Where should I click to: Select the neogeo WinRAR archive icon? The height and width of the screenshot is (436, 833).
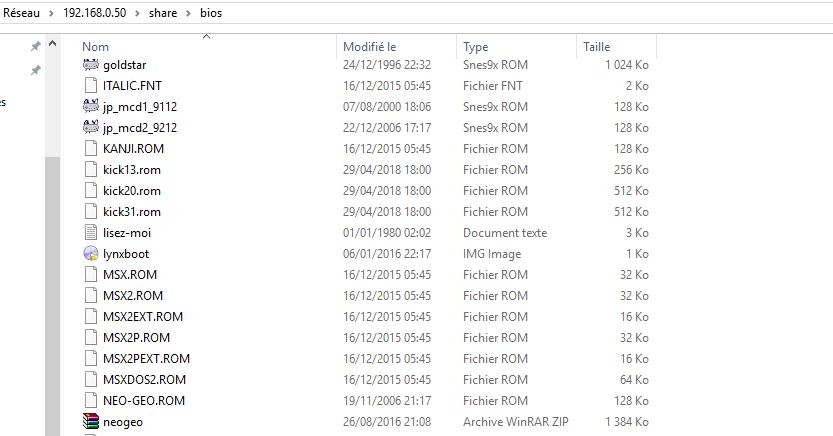click(x=91, y=422)
